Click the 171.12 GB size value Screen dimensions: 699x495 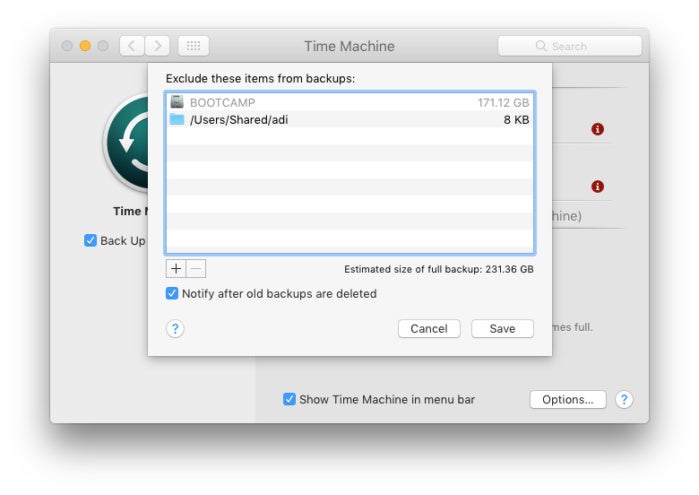tap(503, 103)
